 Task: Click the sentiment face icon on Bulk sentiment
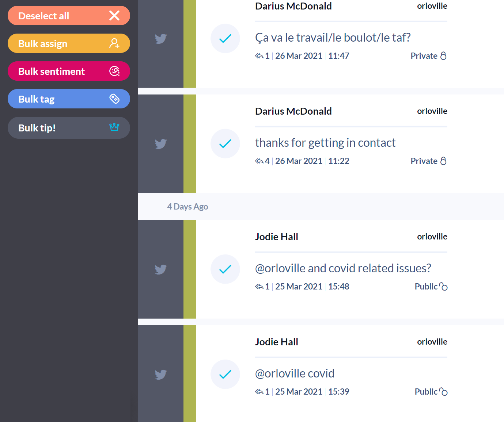click(x=114, y=71)
